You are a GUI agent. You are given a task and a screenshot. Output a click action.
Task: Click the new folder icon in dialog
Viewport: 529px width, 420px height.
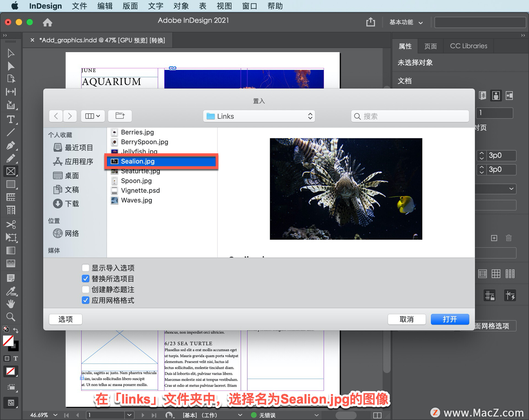click(x=120, y=116)
